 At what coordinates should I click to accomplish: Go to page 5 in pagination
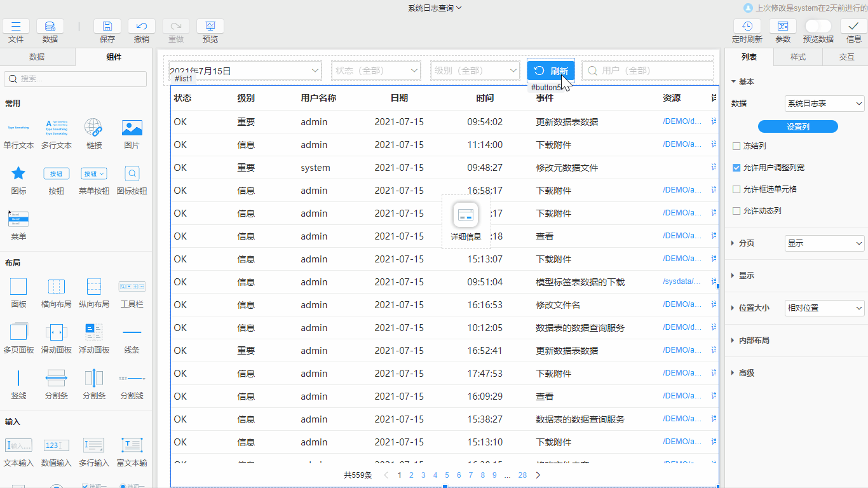point(447,475)
